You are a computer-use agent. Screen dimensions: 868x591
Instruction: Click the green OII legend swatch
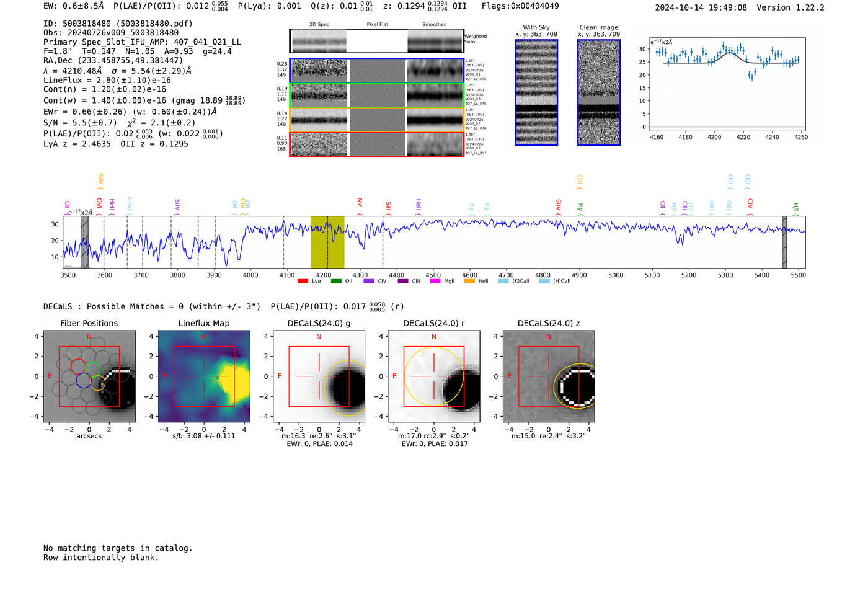tap(336, 281)
